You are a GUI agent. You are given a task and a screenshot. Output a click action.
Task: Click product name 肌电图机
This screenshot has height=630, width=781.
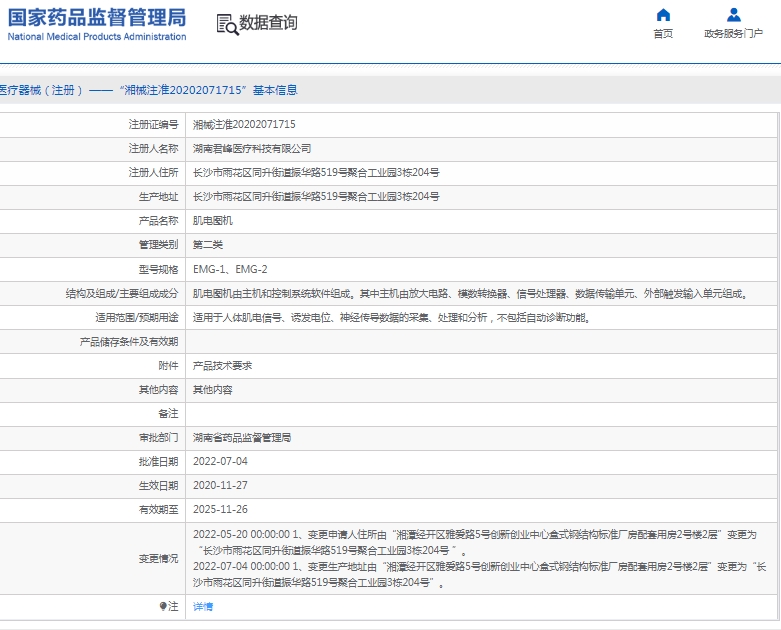point(213,221)
